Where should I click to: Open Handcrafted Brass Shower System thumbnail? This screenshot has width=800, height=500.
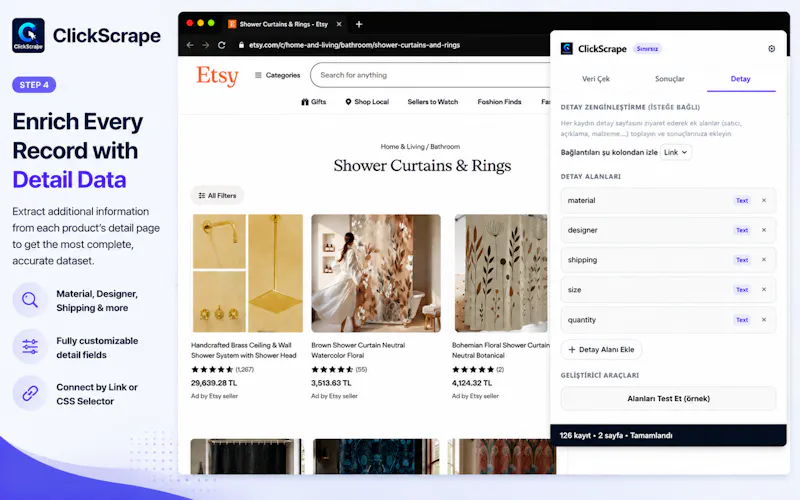[x=247, y=273]
